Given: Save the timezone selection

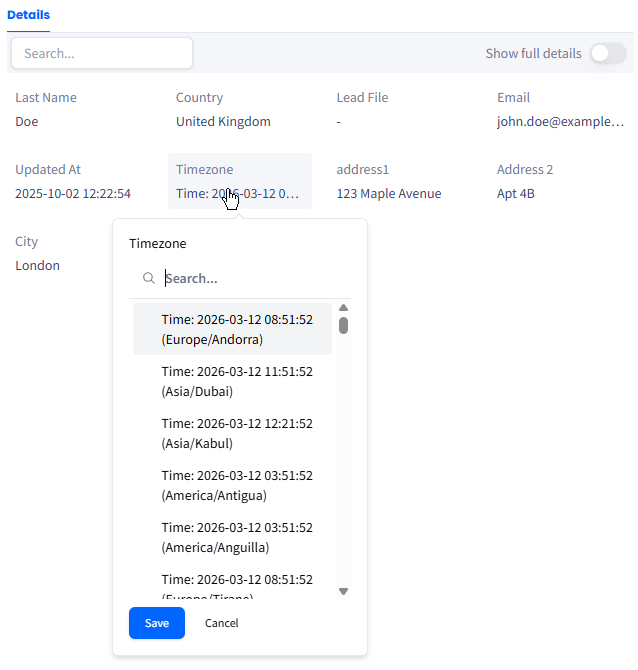Looking at the screenshot, I should coord(157,623).
